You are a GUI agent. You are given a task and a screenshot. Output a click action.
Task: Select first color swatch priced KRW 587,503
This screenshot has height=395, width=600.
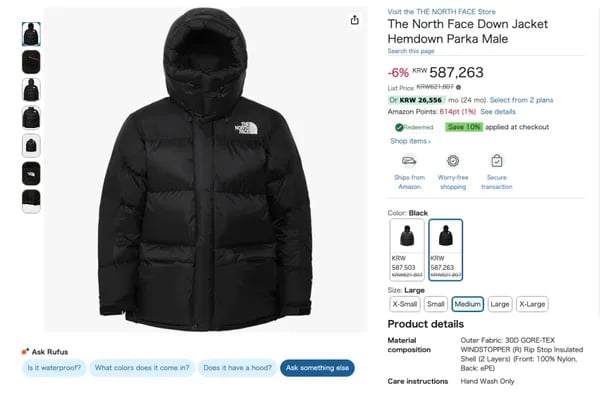[x=407, y=250]
